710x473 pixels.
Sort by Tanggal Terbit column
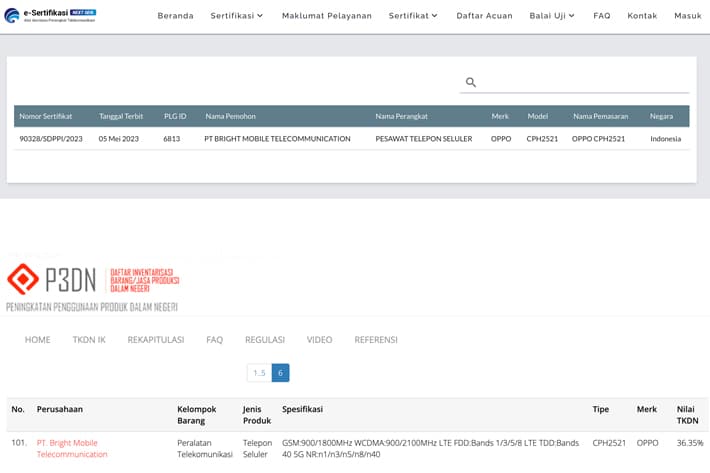tap(121, 116)
